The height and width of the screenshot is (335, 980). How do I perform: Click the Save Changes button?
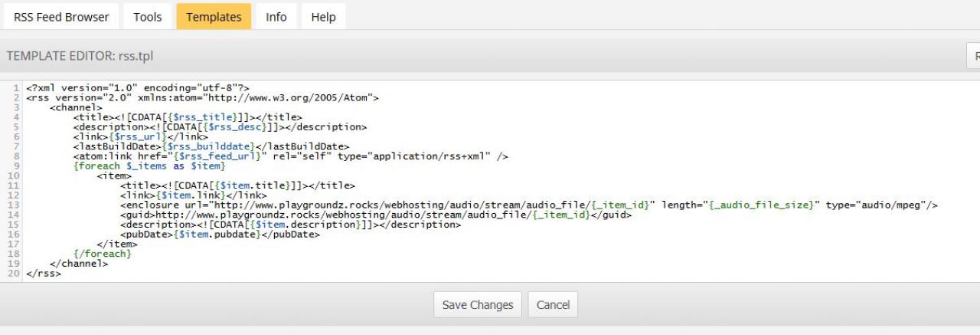point(478,304)
